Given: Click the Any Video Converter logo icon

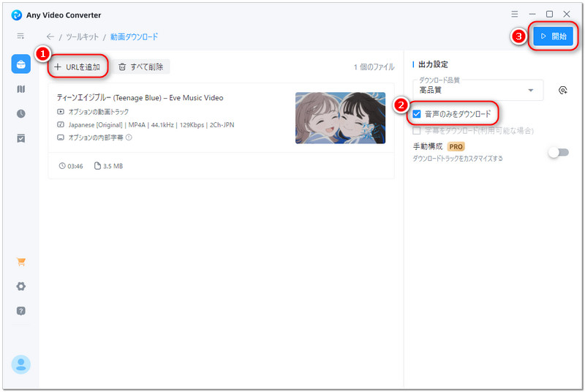Looking at the screenshot, I should pos(16,15).
